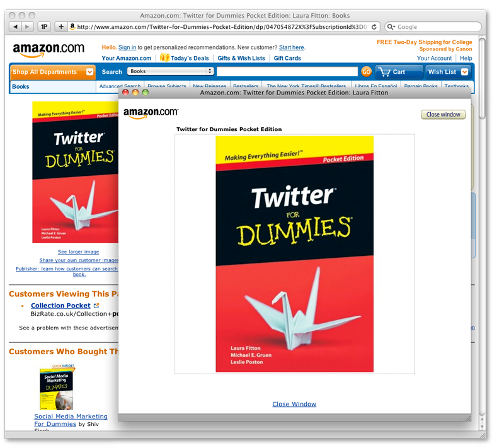Image resolution: width=492 pixels, height=448 pixels.
Task: Click the popup window's green zoom button
Action: (146, 92)
